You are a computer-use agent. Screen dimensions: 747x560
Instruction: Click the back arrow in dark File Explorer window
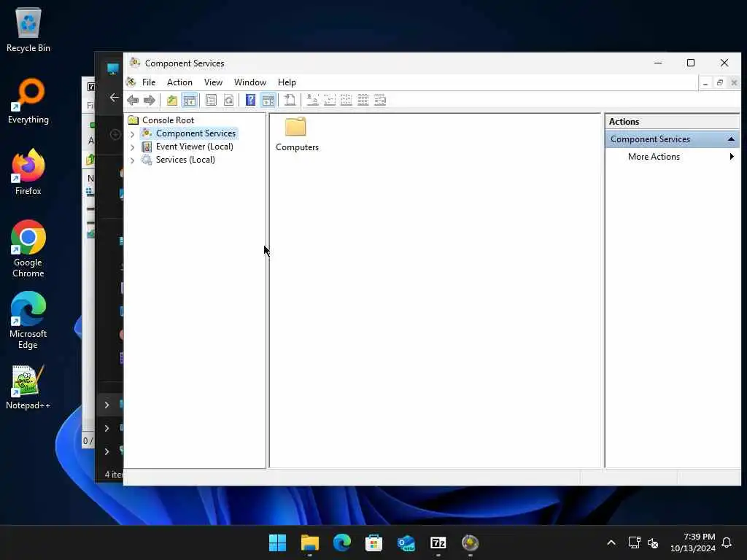(x=114, y=98)
